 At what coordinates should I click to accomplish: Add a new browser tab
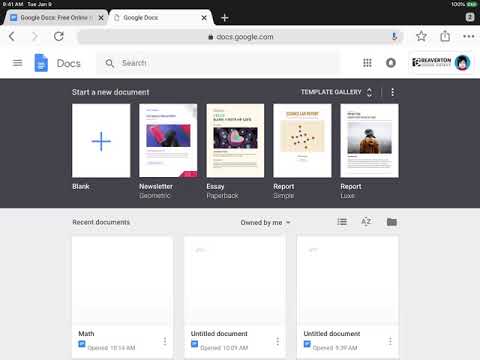pos(225,18)
